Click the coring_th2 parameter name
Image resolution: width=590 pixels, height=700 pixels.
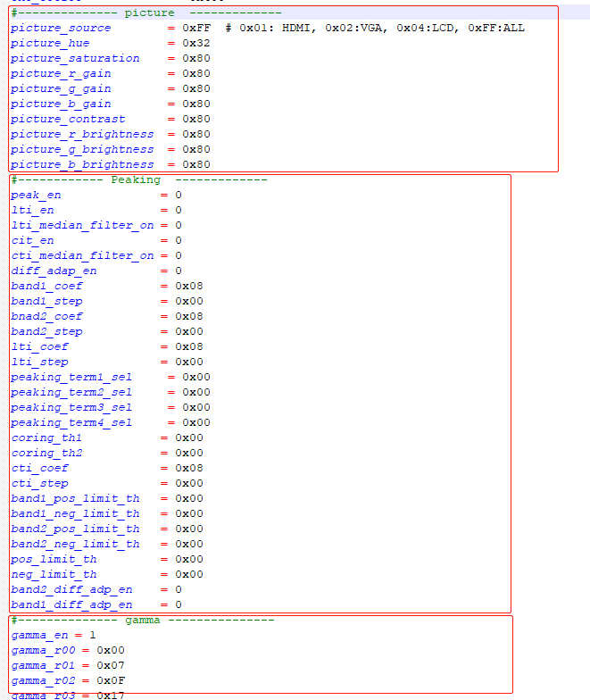point(46,453)
